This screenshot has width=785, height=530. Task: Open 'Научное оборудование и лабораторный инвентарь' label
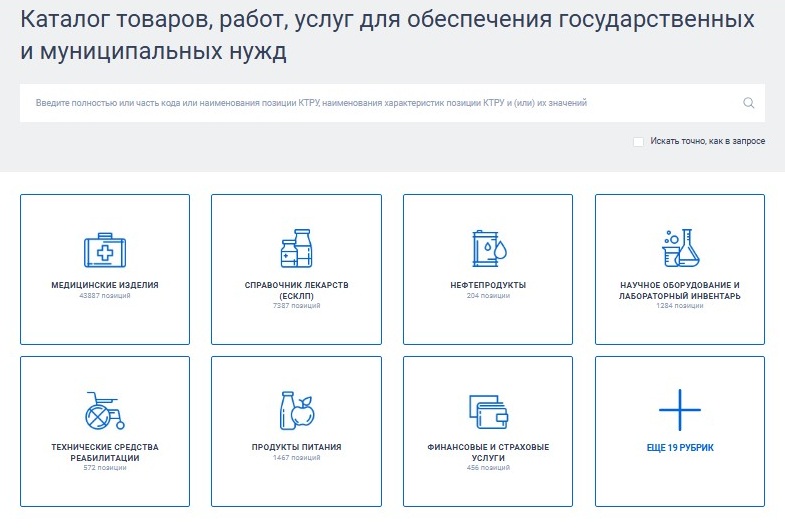(680, 290)
